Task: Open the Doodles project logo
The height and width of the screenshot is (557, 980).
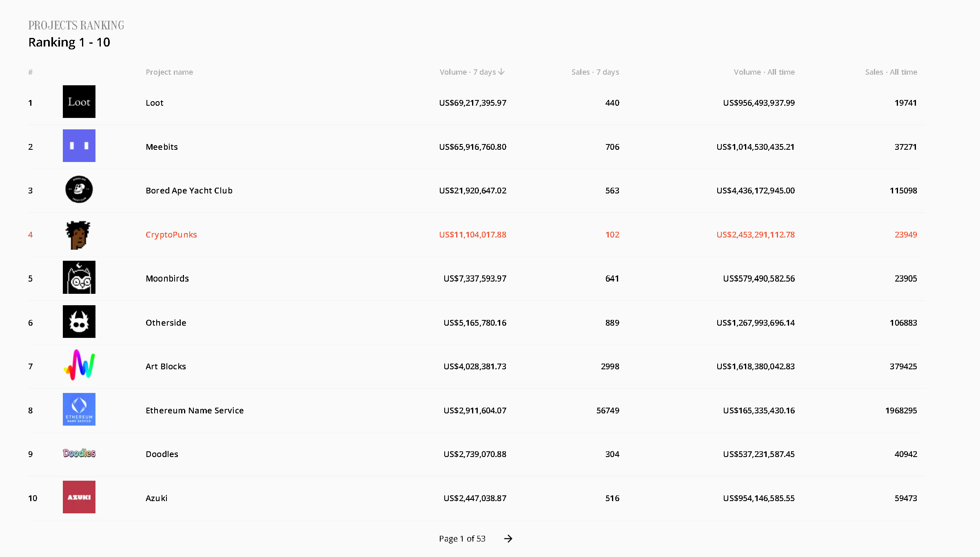Action: coord(79,453)
